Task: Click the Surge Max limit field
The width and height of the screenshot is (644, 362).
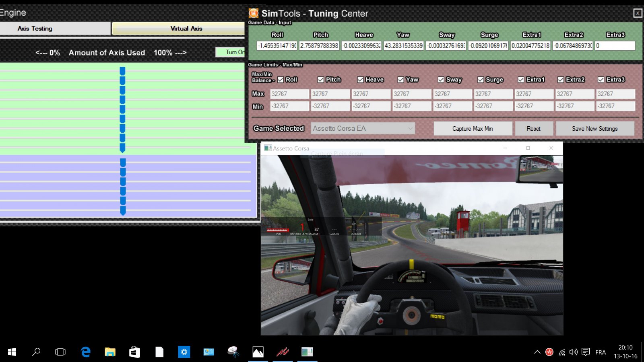Action: (493, 94)
